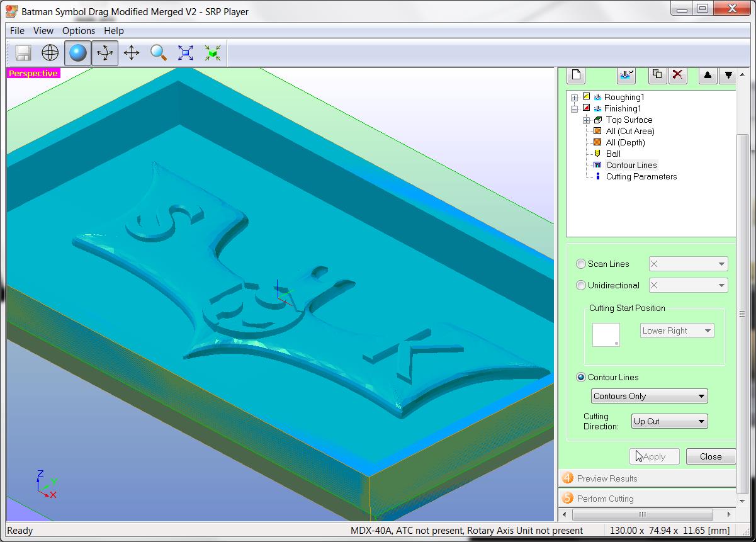Click the All (Cut Area) orange icon
This screenshot has width=756, height=542.
(598, 131)
